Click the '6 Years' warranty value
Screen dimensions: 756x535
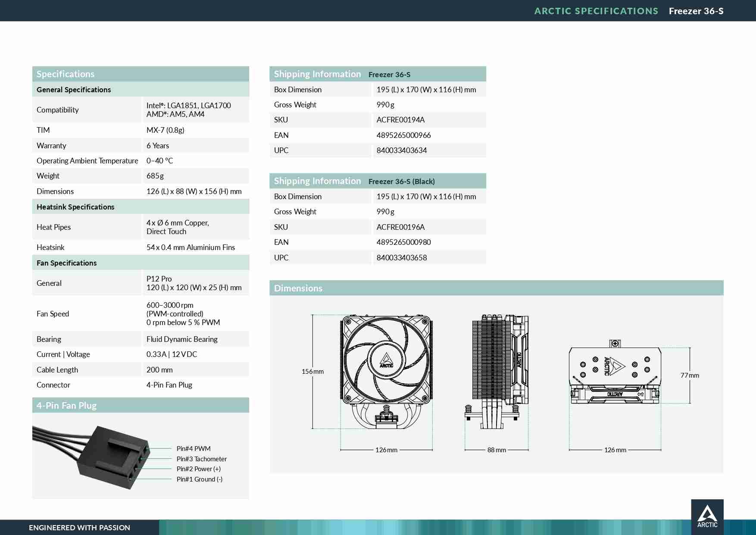[x=158, y=146]
